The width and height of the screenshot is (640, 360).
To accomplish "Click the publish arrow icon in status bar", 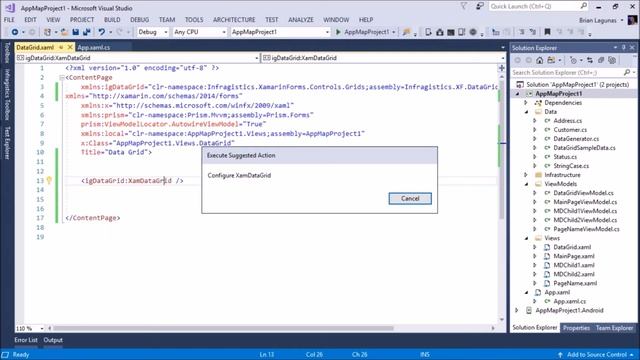I will point(560,355).
